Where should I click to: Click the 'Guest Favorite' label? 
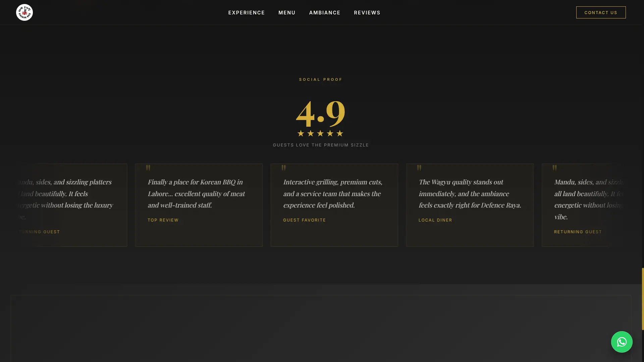pyautogui.click(x=305, y=220)
